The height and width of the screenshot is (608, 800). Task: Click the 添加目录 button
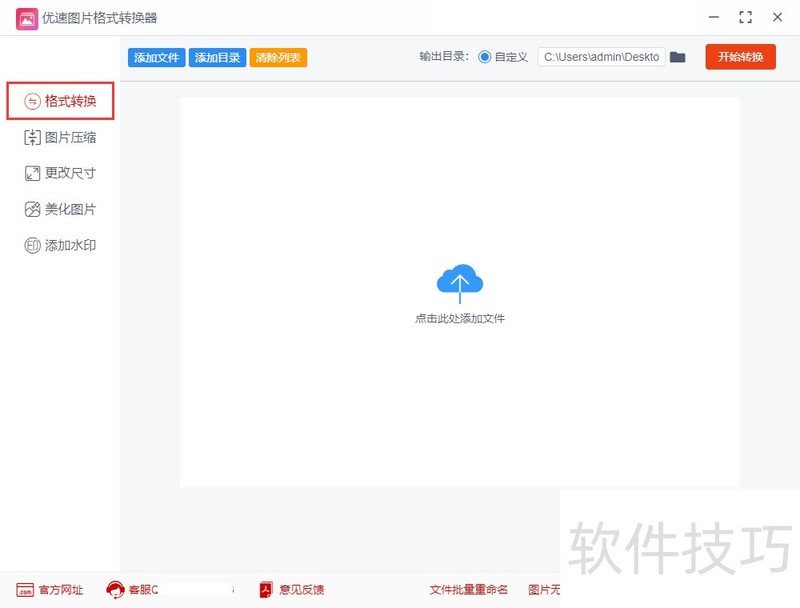pyautogui.click(x=217, y=58)
